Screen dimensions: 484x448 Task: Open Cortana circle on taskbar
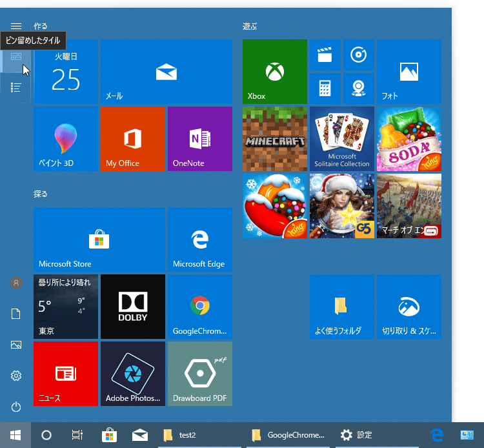46,435
